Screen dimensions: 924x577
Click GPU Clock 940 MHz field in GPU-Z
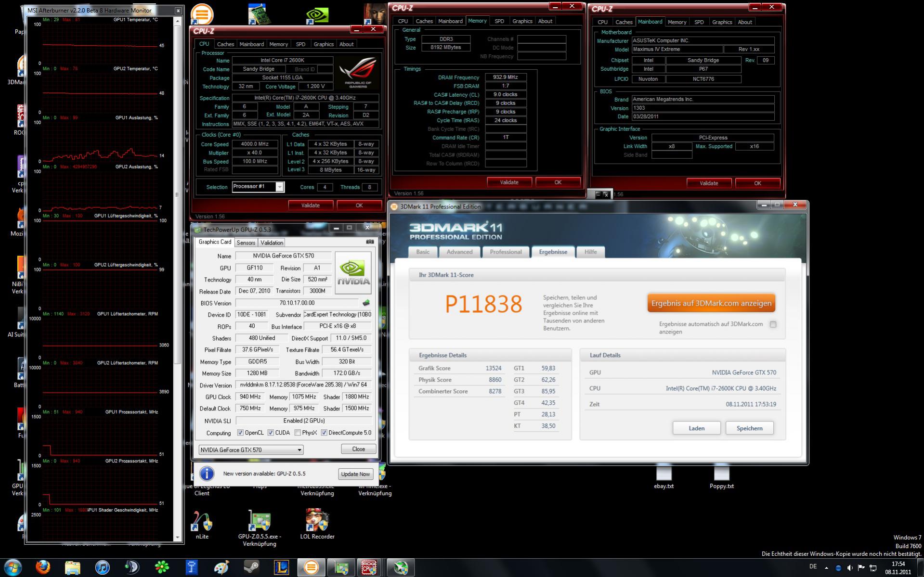[x=250, y=397]
